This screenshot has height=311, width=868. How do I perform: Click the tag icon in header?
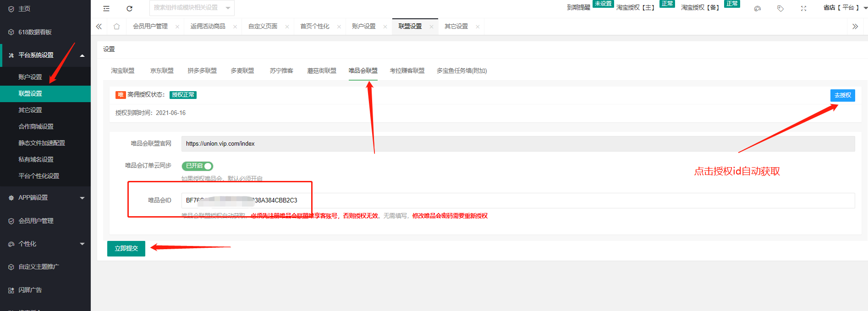pos(780,8)
